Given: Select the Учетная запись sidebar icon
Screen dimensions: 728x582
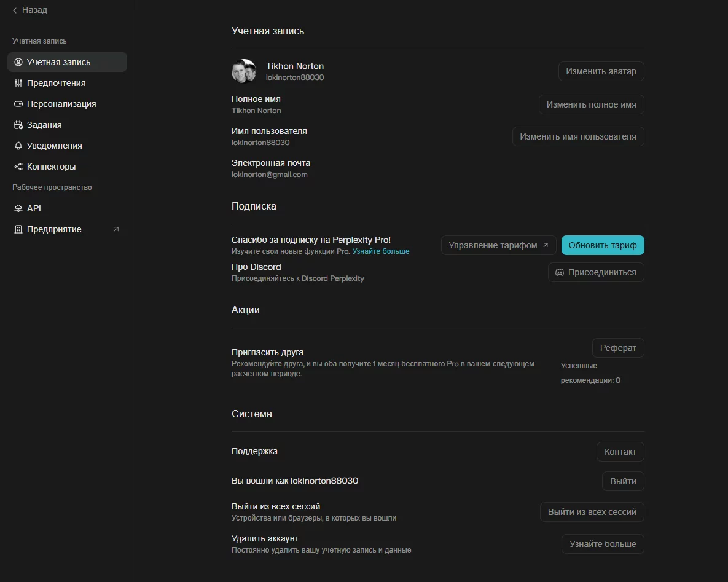Looking at the screenshot, I should [x=18, y=62].
